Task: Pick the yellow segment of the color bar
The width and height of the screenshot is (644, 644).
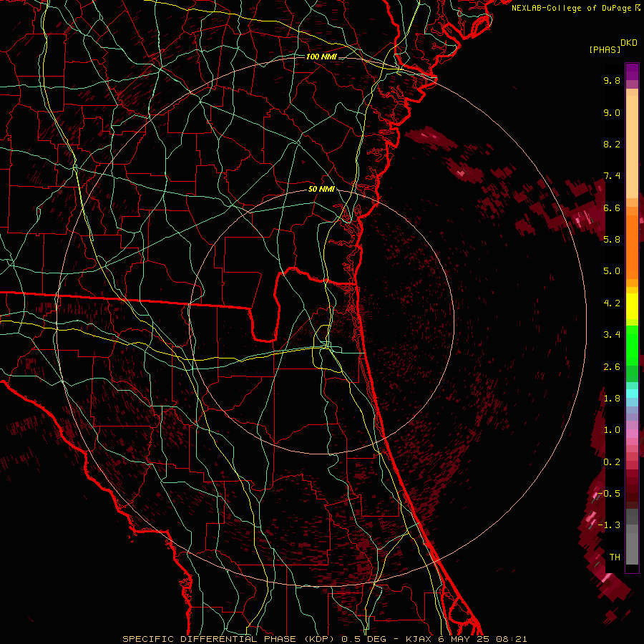Action: pos(632,306)
